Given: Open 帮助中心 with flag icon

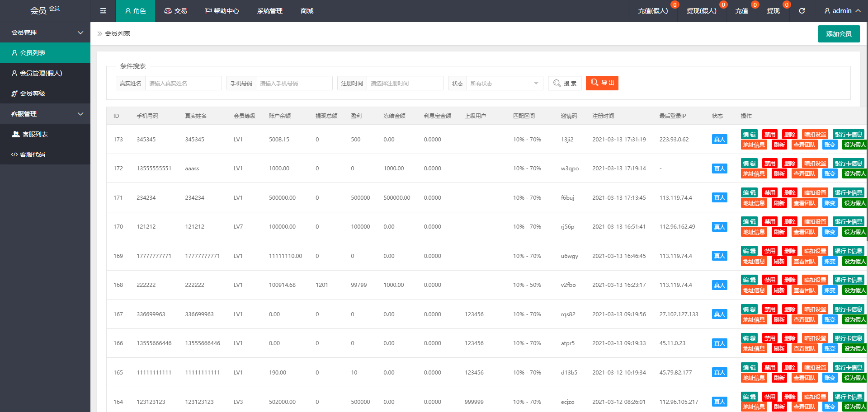Looking at the screenshot, I should coord(222,11).
